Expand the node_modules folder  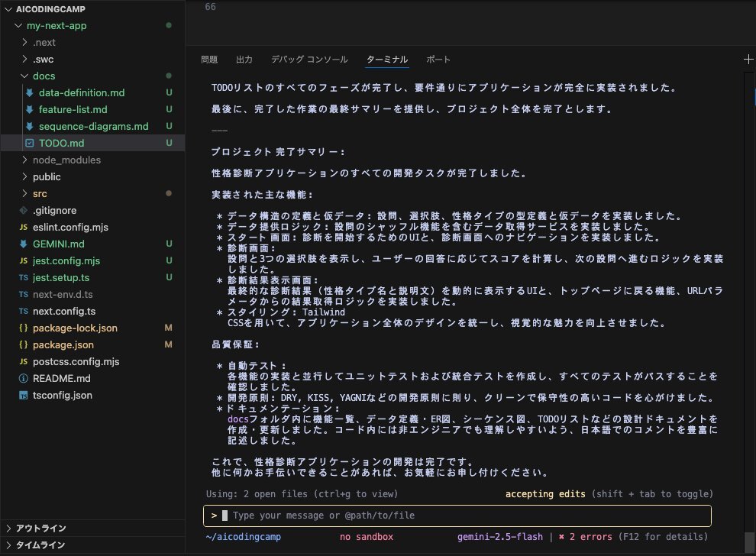pos(25,160)
